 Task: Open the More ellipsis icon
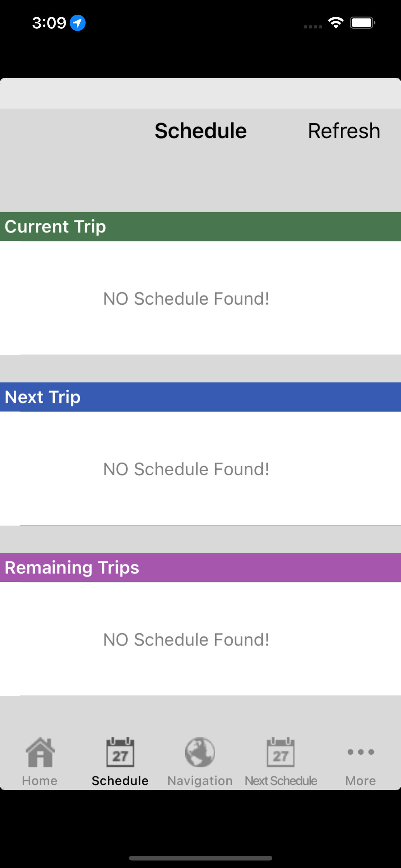click(x=361, y=752)
